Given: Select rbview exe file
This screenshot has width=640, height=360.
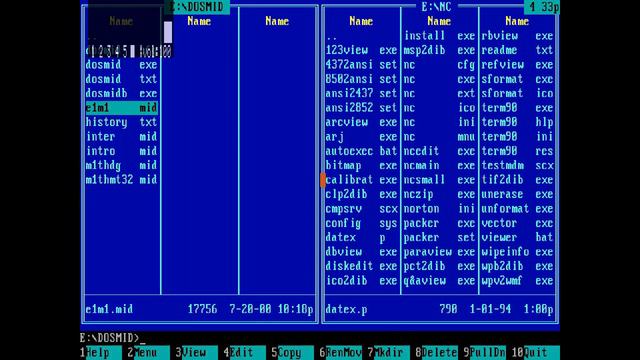Looking at the screenshot, I should [x=518, y=36].
